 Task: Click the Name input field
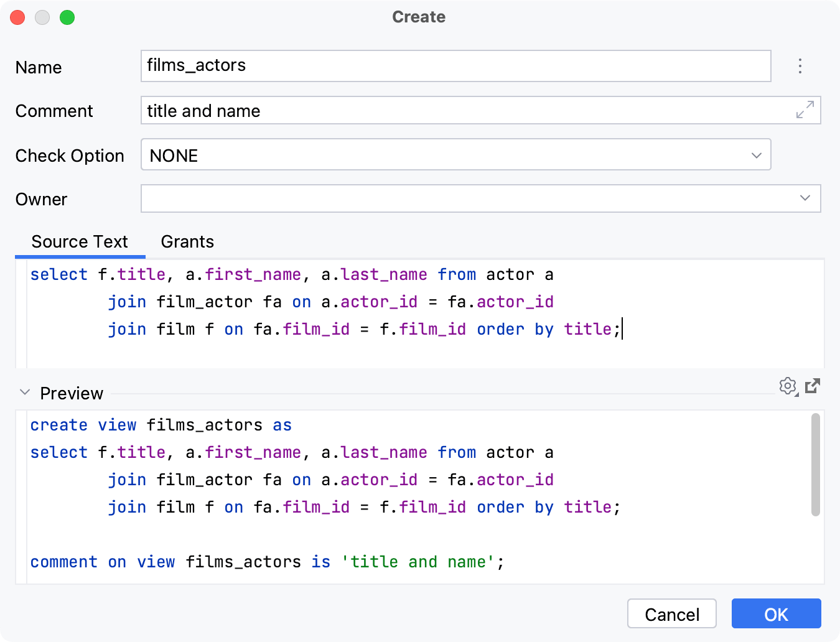tap(455, 66)
